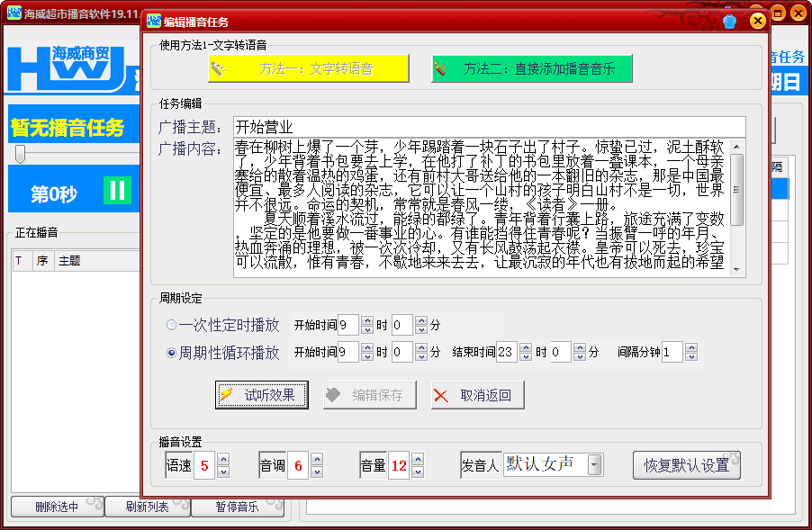Click the help icon in 编辑播音任务 title bar
Image resolution: width=812 pixels, height=530 pixels.
point(729,21)
